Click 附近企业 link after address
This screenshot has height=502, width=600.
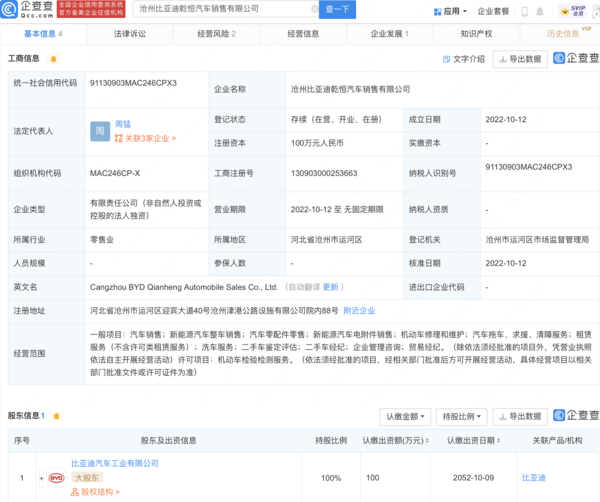tap(359, 311)
